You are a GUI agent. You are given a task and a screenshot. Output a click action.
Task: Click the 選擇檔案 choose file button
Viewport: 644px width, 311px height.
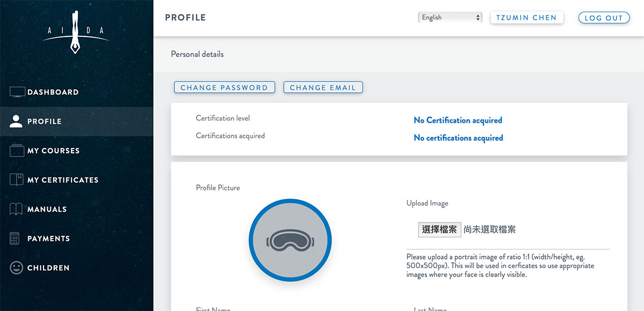pyautogui.click(x=440, y=229)
